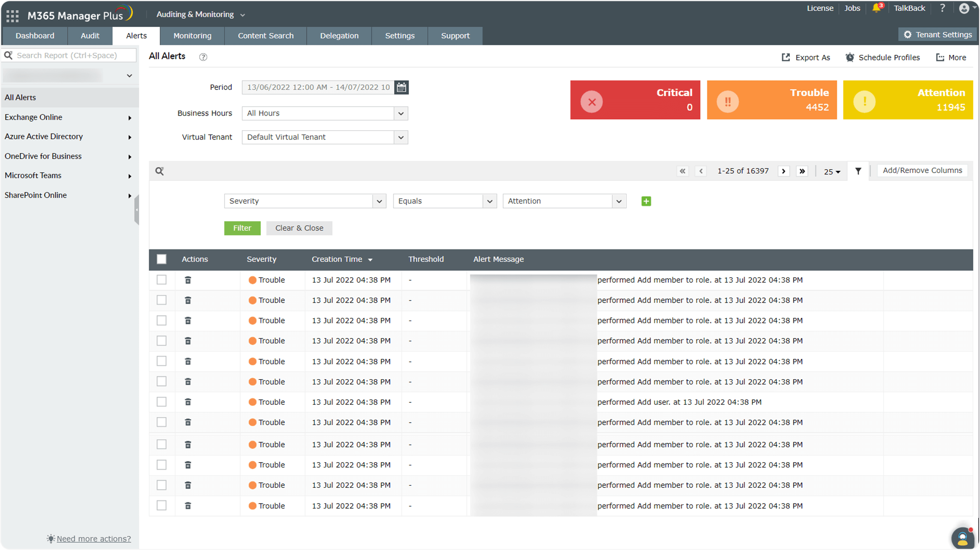Screen dimensions: 980x550
Task: Open the Period calendar picker
Action: [x=402, y=87]
